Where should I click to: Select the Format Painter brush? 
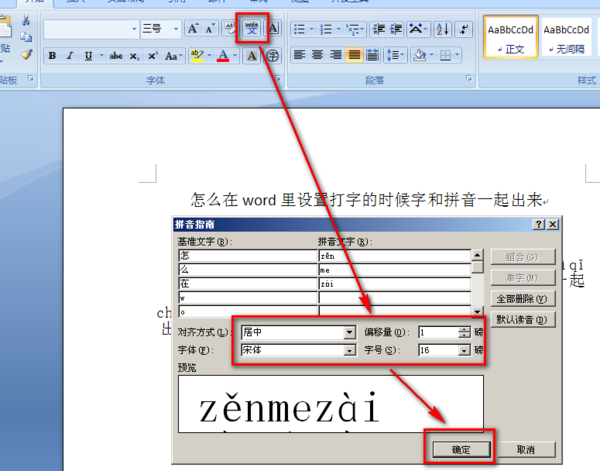pyautogui.click(x=26, y=54)
